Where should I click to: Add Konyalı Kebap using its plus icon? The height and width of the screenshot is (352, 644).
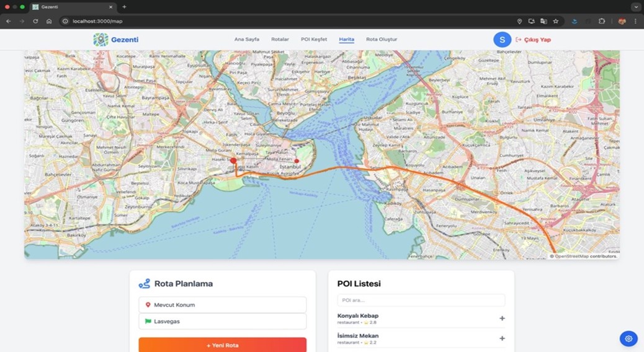coord(502,319)
